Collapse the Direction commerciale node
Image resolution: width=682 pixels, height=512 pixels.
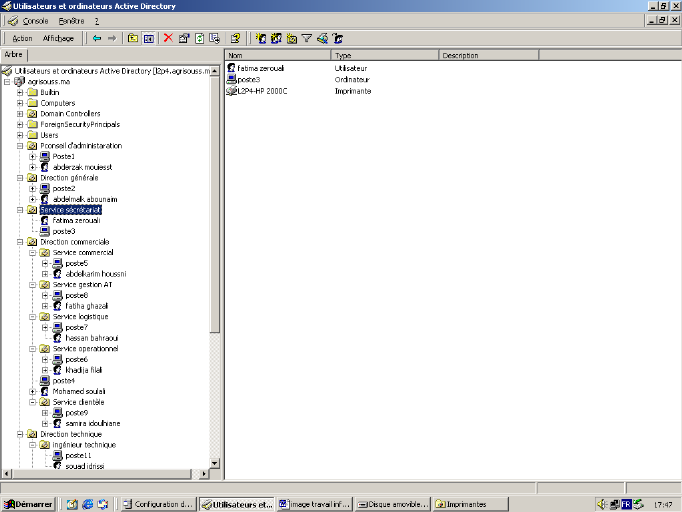[20, 242]
